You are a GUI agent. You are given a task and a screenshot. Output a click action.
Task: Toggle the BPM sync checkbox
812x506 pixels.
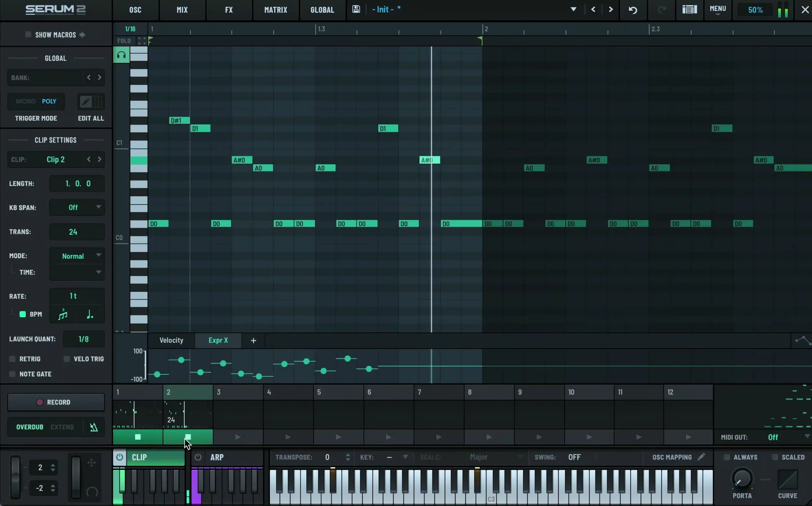click(23, 314)
